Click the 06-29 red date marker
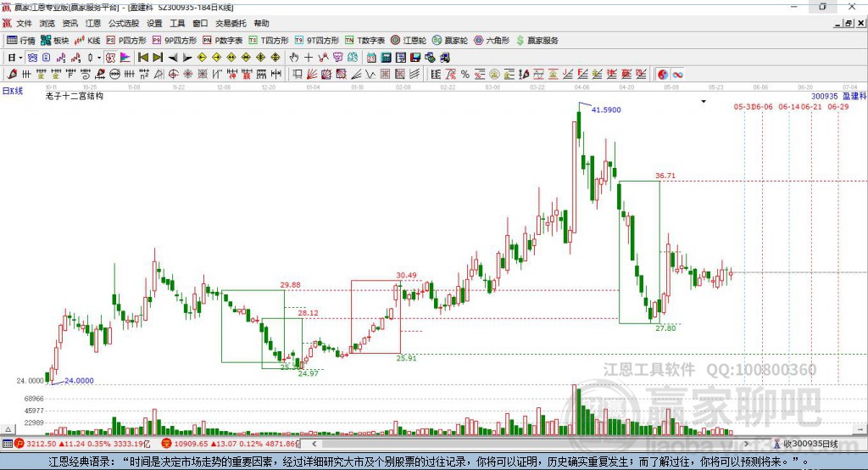This screenshot has height=470, width=868. (x=838, y=107)
